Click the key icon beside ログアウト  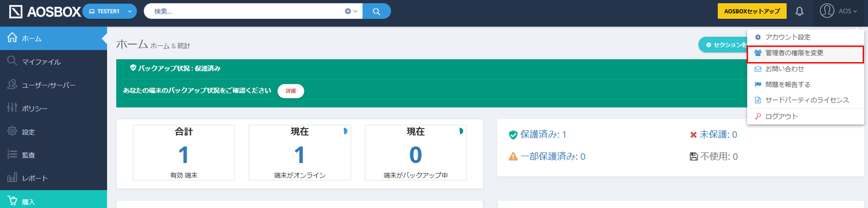pos(758,117)
